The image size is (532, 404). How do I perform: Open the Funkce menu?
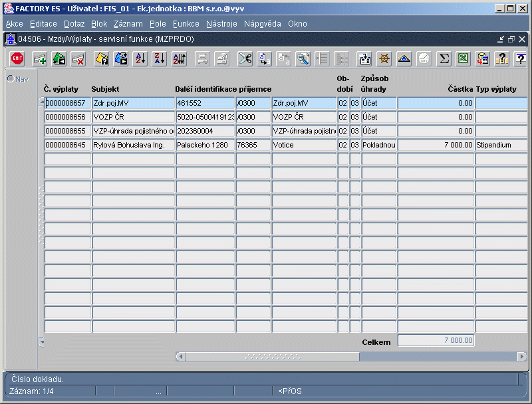pos(186,24)
